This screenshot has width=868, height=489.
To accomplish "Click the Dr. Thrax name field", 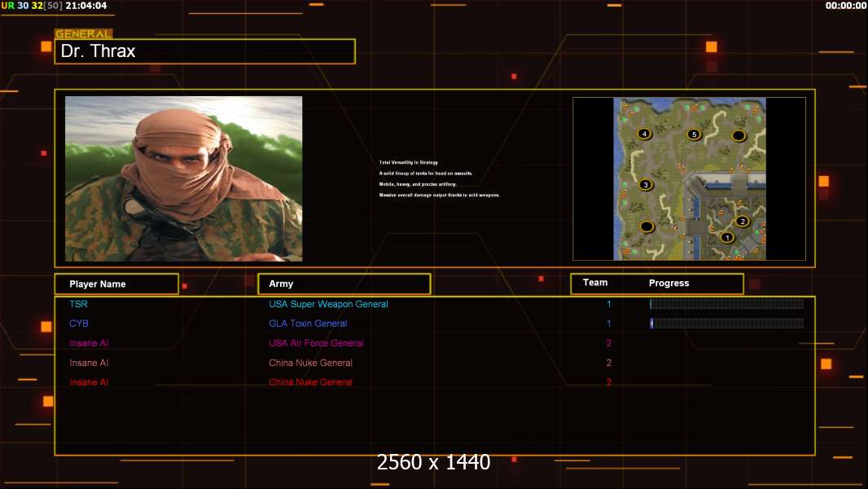I will click(x=204, y=51).
